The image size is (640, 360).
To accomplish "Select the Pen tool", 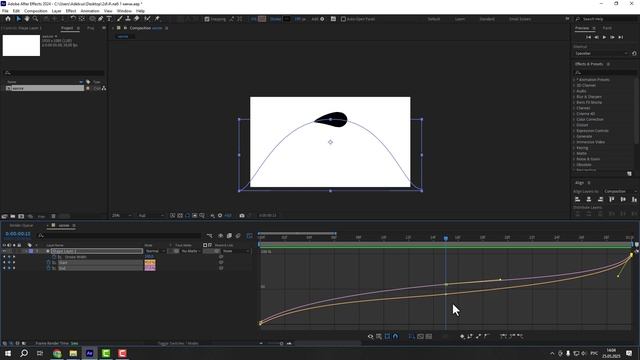I will pos(101,19).
